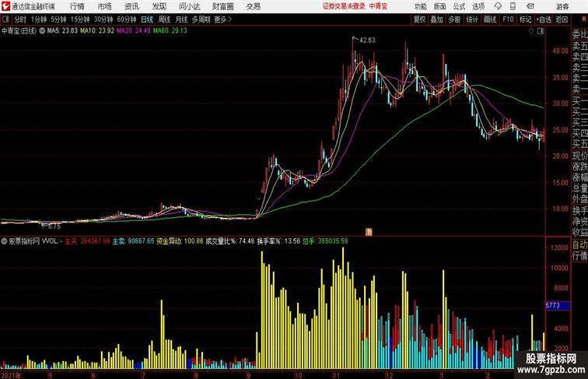Click the 2021年 date axis label
Screen dimensions: 588x379
coord(11,375)
